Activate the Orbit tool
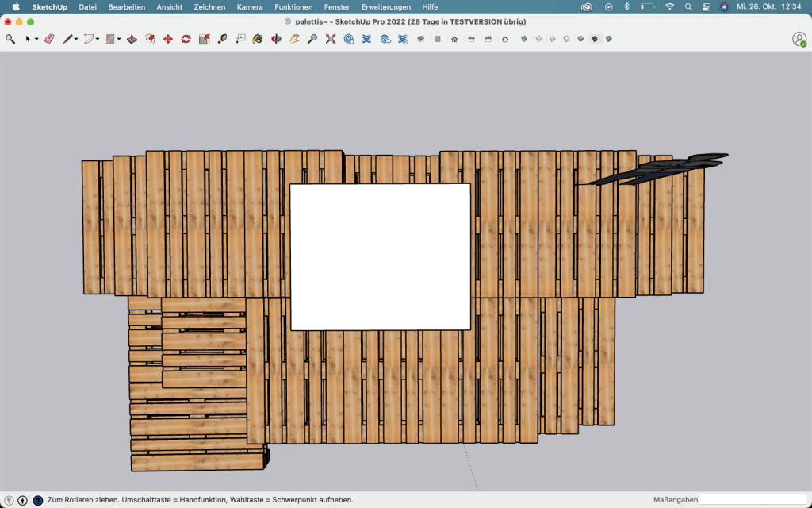The image size is (812, 508). 276,38
